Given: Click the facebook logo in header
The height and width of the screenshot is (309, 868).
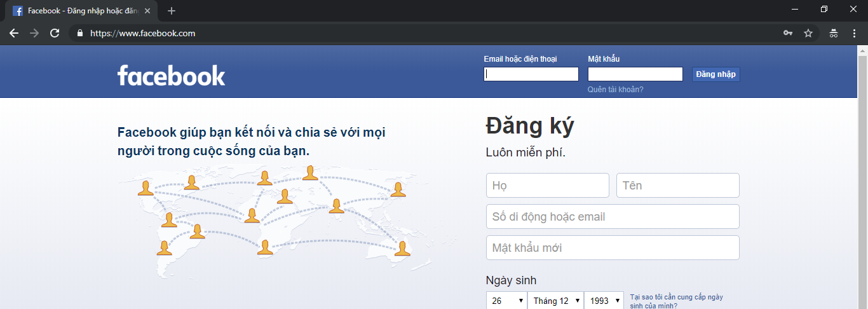Looking at the screenshot, I should coord(171,75).
